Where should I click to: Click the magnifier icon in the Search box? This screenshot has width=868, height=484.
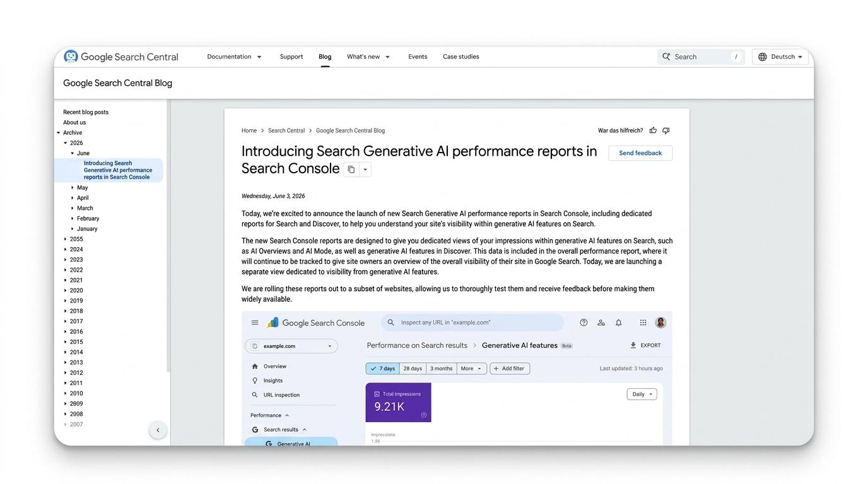[x=666, y=57]
